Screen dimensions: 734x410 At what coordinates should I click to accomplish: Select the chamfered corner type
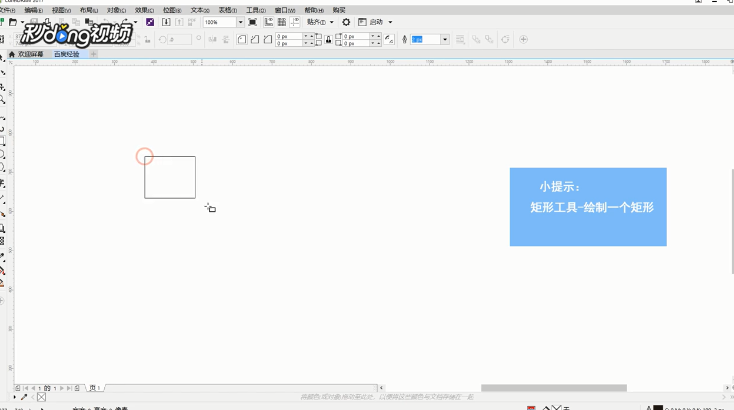[268, 39]
